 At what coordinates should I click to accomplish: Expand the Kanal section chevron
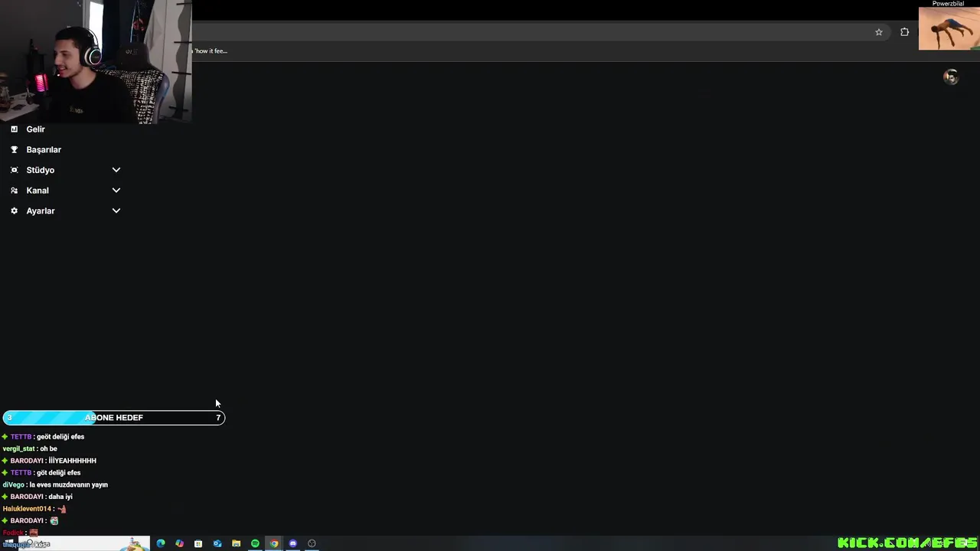(x=116, y=191)
